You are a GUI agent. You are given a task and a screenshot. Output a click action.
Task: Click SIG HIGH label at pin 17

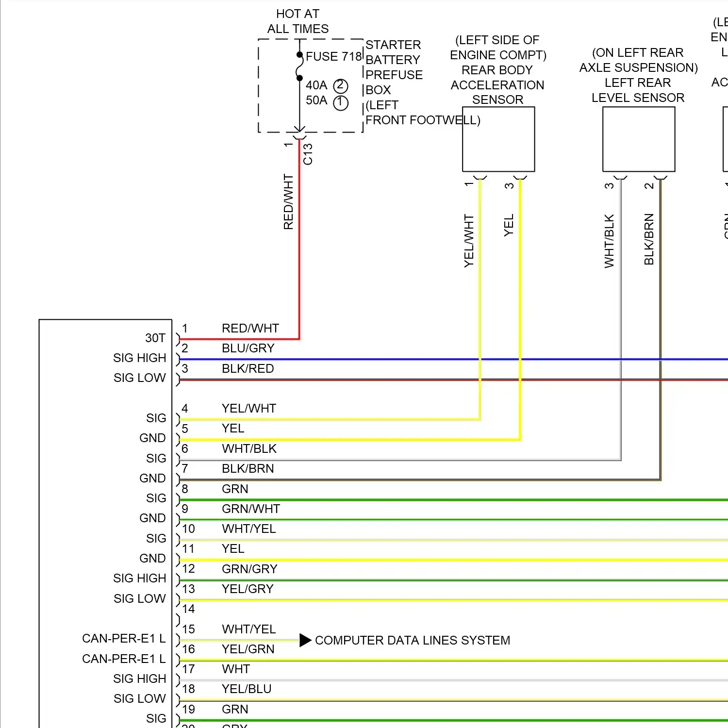tap(140, 679)
